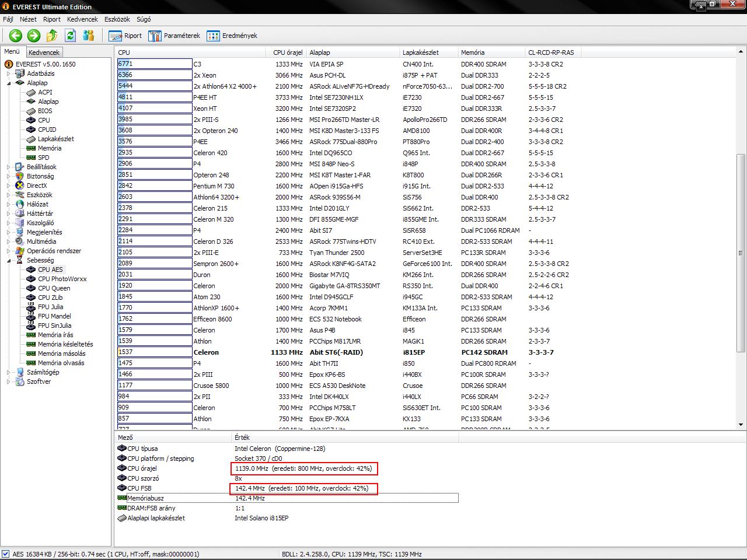Open the Súgó menu
This screenshot has width=747, height=560.
click(x=144, y=19)
